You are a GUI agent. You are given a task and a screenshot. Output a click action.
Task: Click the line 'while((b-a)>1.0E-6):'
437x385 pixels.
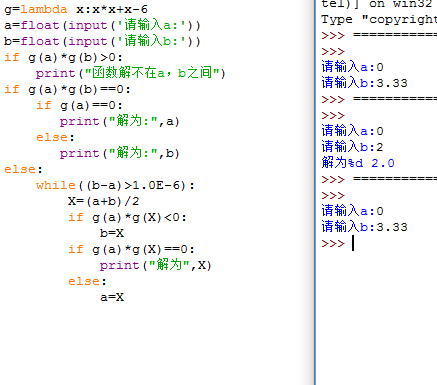point(115,185)
